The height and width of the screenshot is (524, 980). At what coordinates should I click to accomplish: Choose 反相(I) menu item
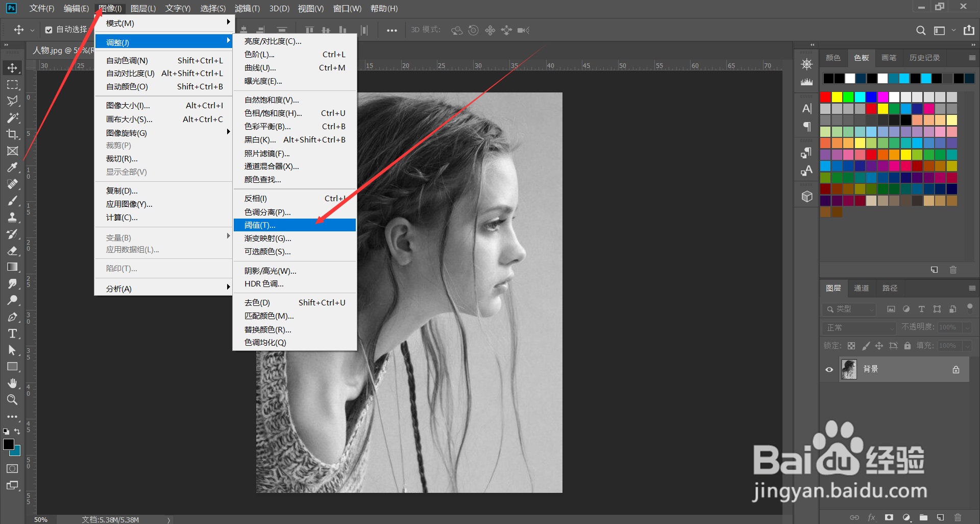point(295,198)
